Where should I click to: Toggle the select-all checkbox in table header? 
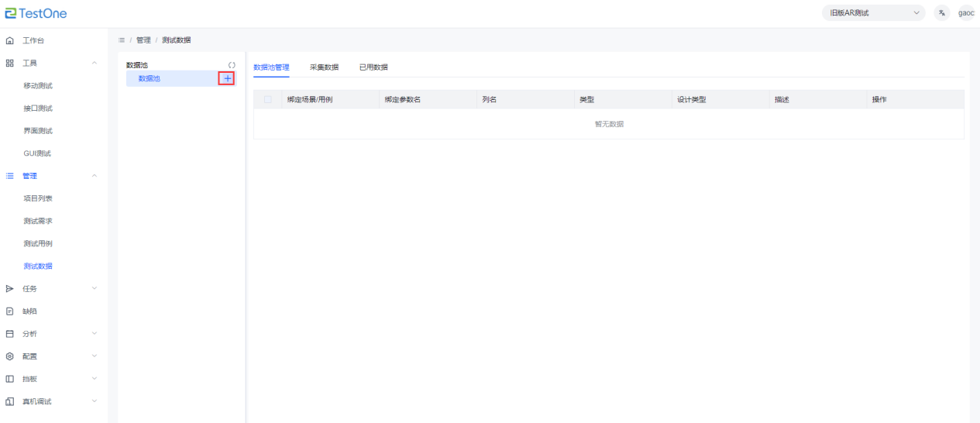pos(268,99)
